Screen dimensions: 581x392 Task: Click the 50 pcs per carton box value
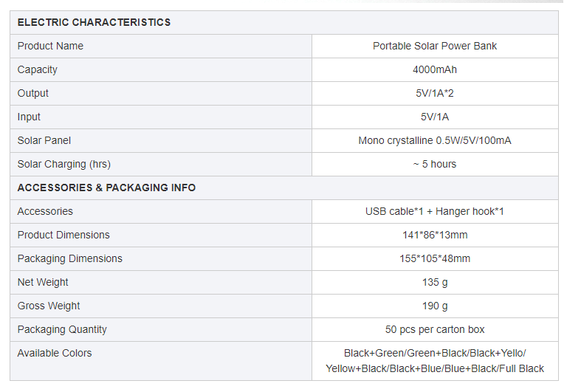click(x=435, y=329)
